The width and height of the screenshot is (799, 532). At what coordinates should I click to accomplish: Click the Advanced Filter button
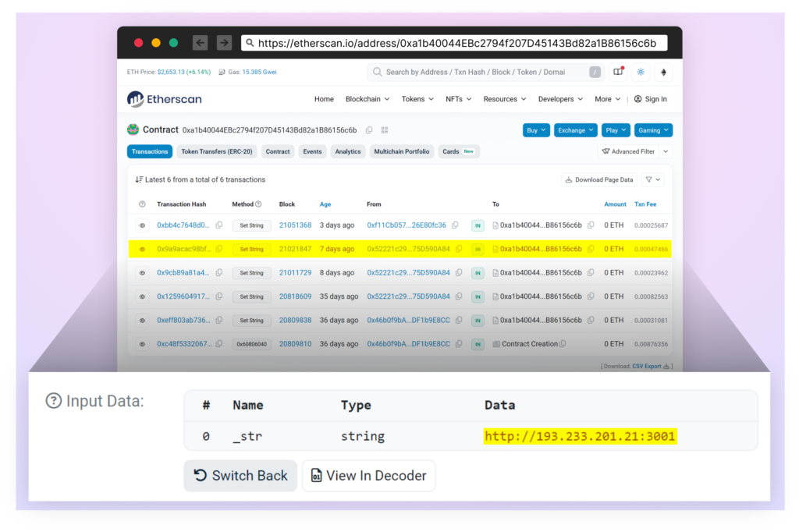click(x=628, y=151)
